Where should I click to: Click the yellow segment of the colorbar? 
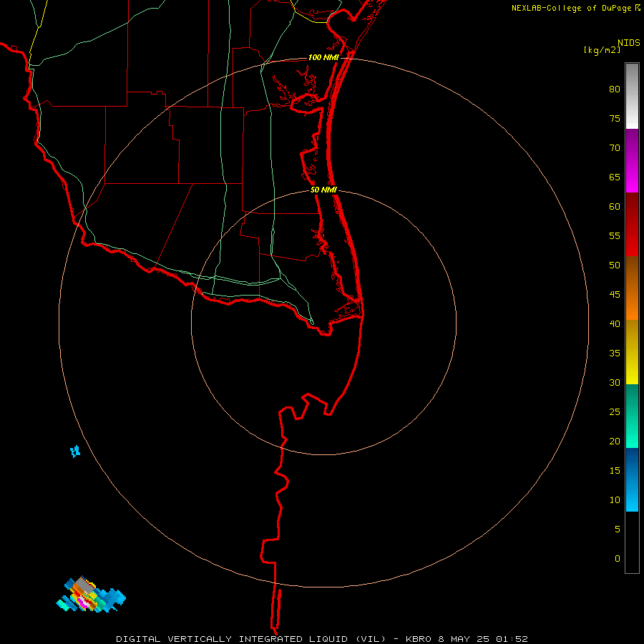click(632, 352)
